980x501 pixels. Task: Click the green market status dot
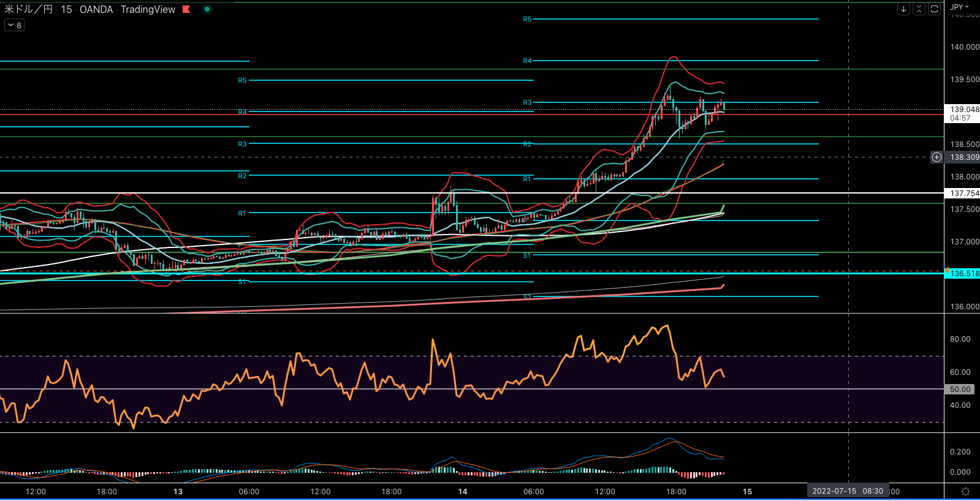click(207, 9)
